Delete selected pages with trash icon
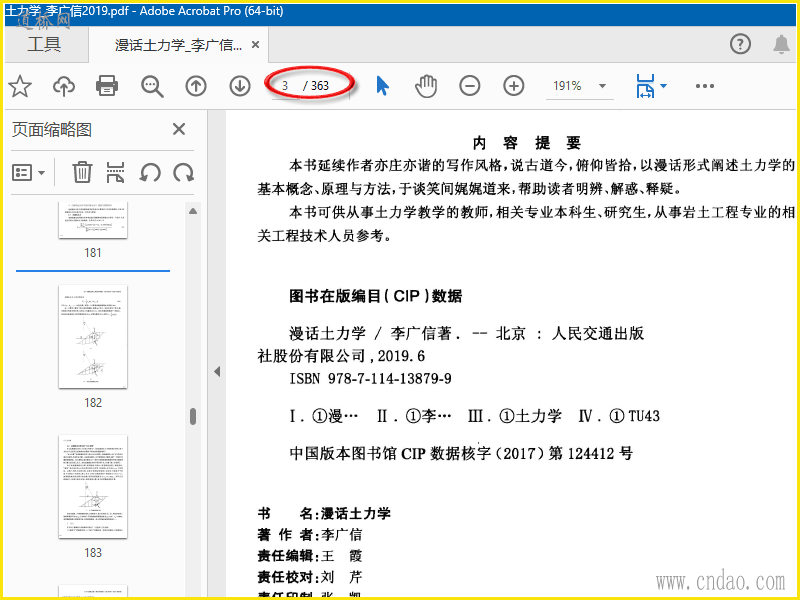 [x=82, y=172]
